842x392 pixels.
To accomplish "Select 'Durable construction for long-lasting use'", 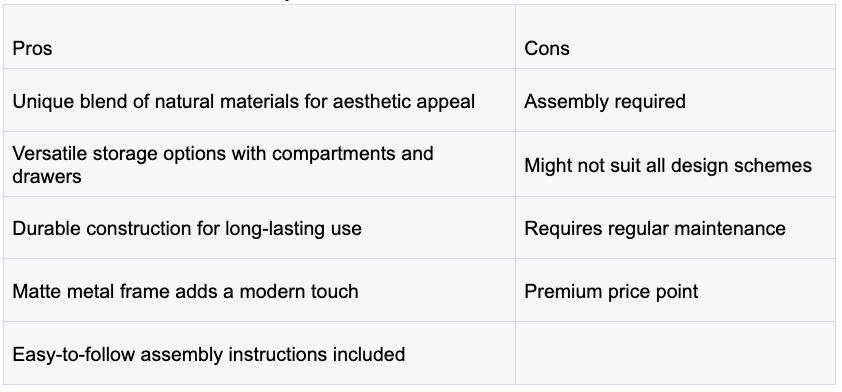I will pos(259,228).
